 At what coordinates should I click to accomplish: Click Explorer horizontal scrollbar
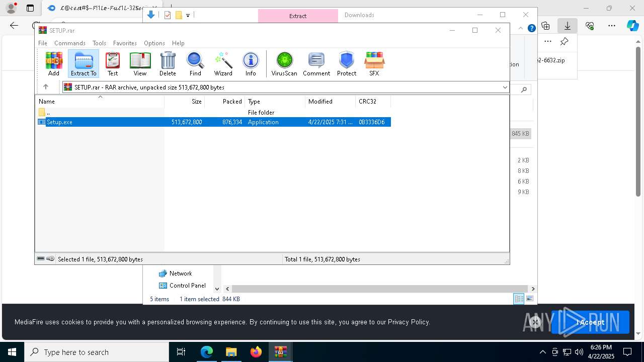380,289
